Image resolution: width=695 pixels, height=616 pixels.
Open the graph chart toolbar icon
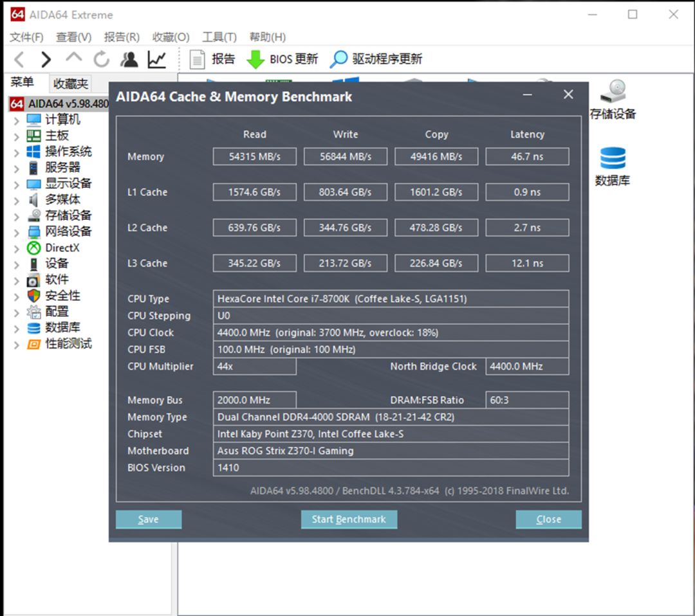pyautogui.click(x=157, y=59)
